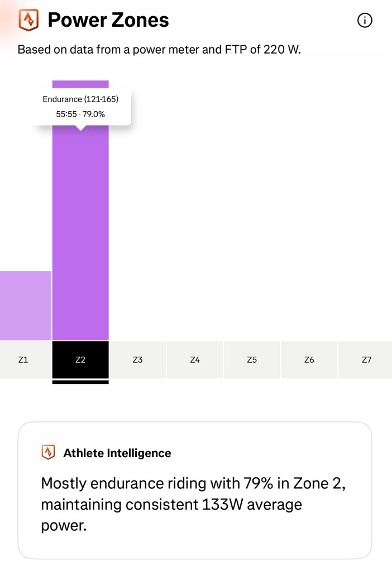Select the Z6 zone tab
The width and height of the screenshot is (392, 571).
309,360
